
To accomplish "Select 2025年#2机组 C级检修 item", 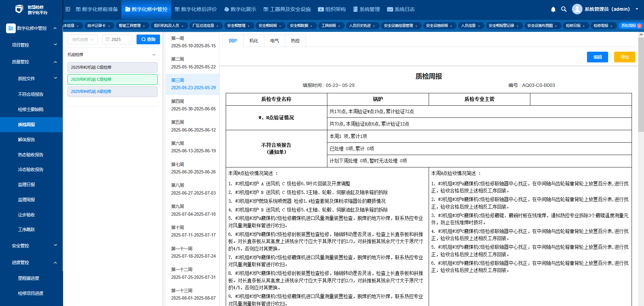I will 112,67.
